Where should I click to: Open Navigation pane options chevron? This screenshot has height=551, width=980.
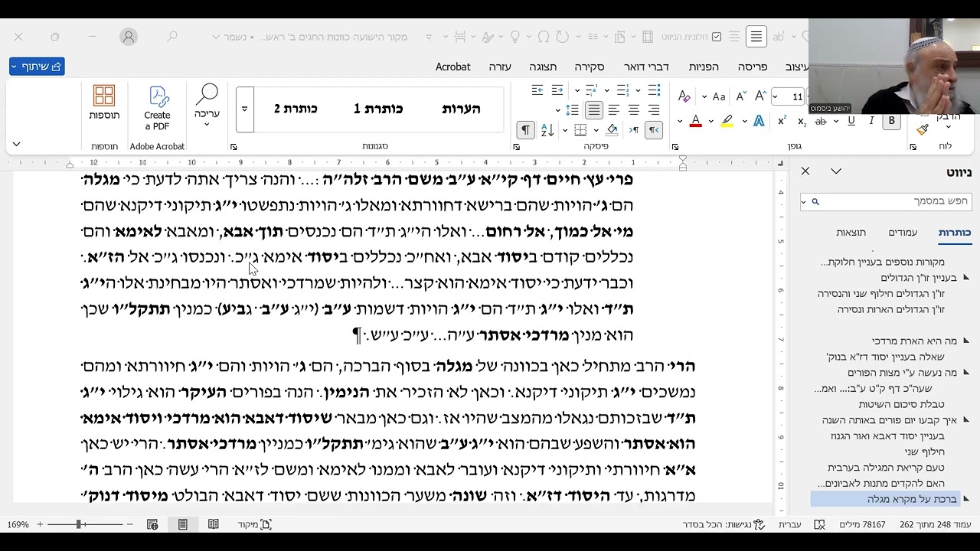836,171
